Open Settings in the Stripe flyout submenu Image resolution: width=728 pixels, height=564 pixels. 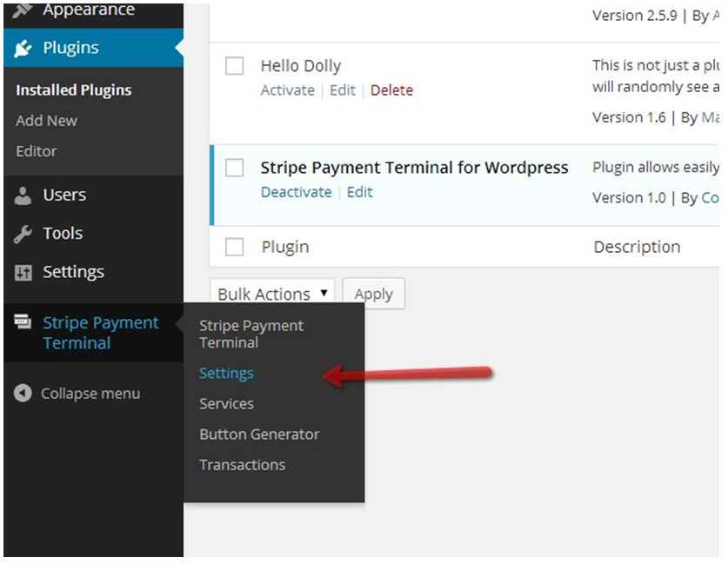(226, 374)
